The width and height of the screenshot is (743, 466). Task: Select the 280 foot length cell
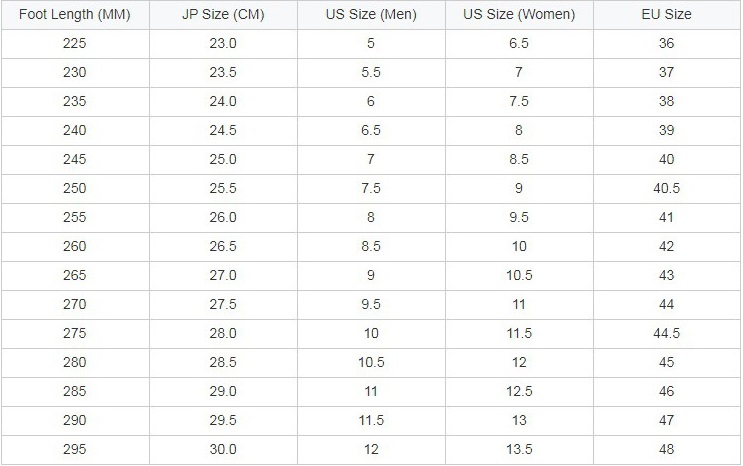pyautogui.click(x=75, y=363)
